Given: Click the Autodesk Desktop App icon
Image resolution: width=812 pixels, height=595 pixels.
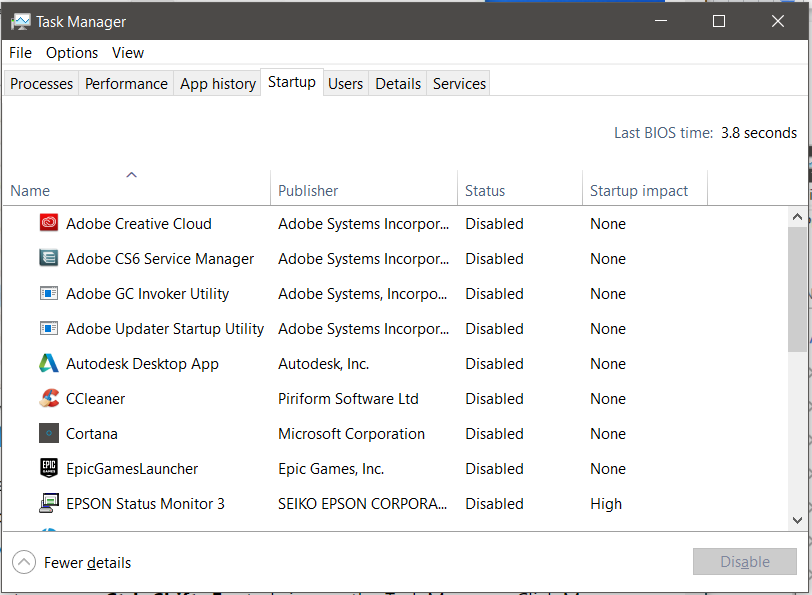Looking at the screenshot, I should (49, 363).
